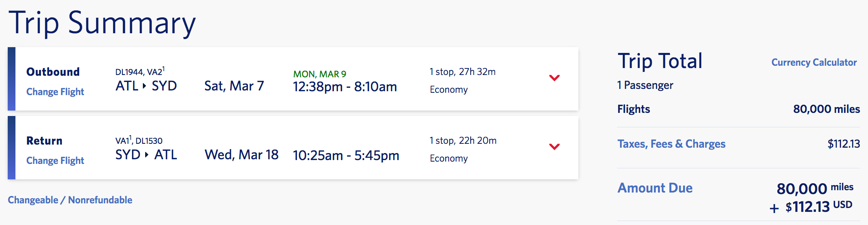Click Change Flight under Outbound
This screenshot has height=225, width=868.
[55, 92]
